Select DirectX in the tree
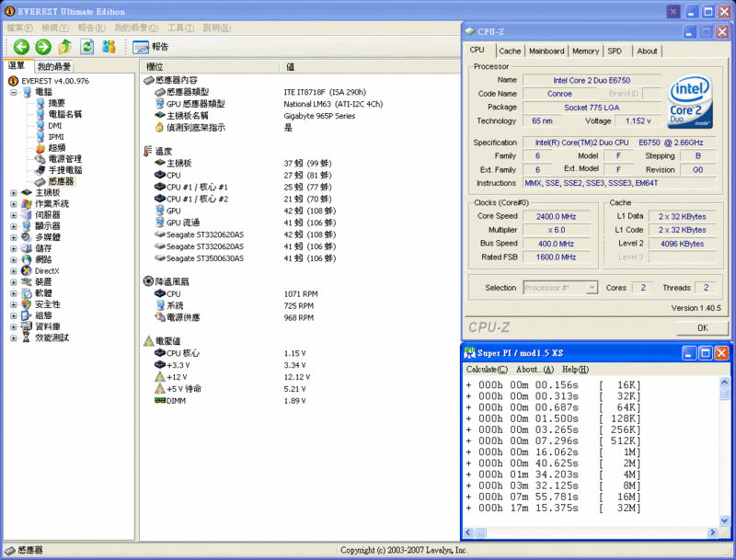Image resolution: width=736 pixels, height=560 pixels. point(47,270)
